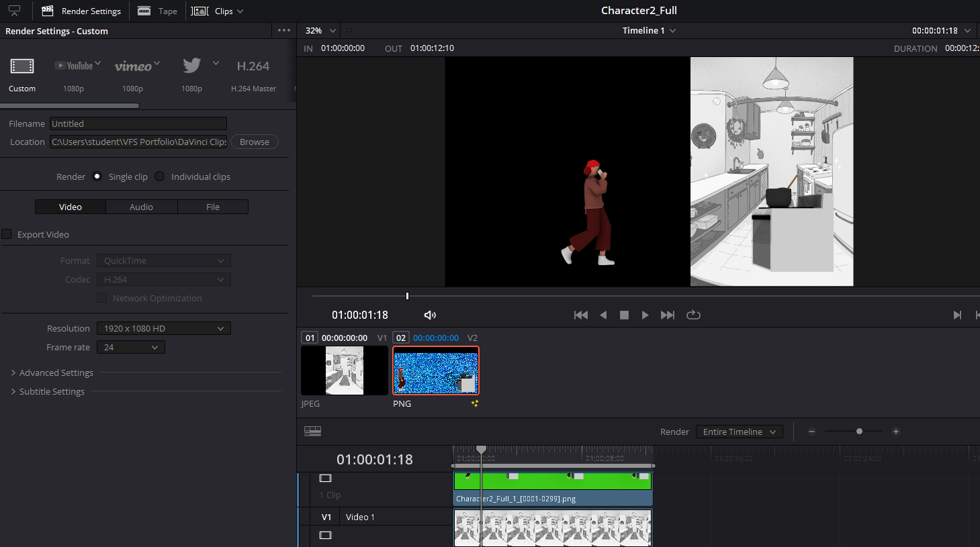Expand the Twitter preset dropdown arrow
The height and width of the screenshot is (547, 980).
216,63
